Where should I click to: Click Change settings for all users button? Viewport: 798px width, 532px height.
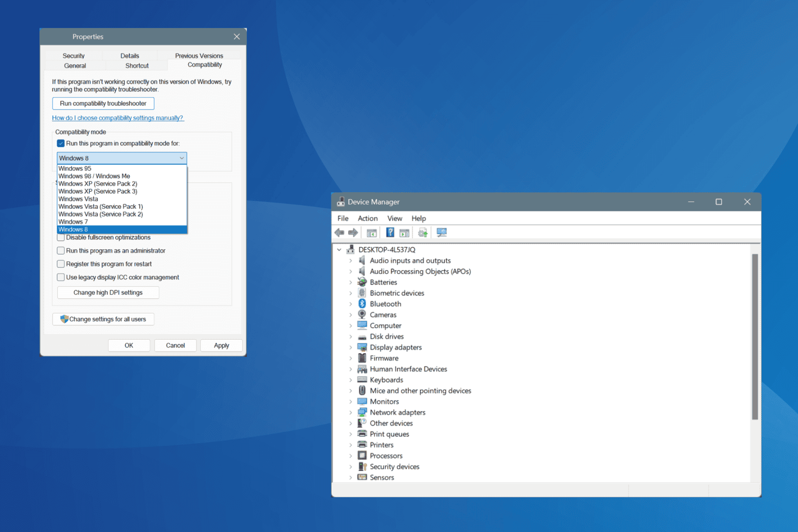point(103,319)
